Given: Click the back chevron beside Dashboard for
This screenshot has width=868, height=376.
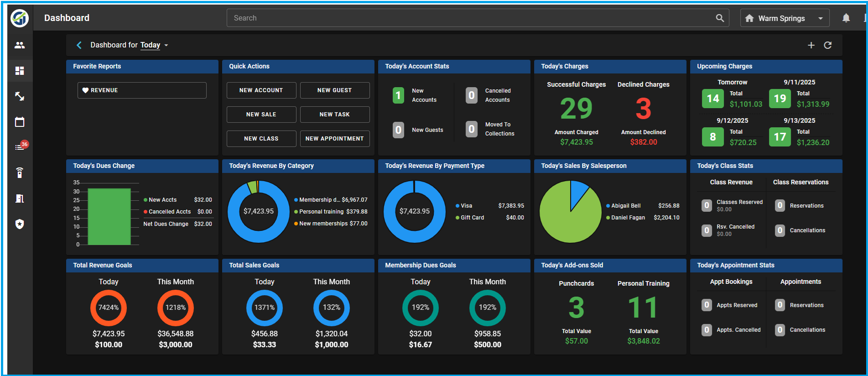Looking at the screenshot, I should 79,45.
